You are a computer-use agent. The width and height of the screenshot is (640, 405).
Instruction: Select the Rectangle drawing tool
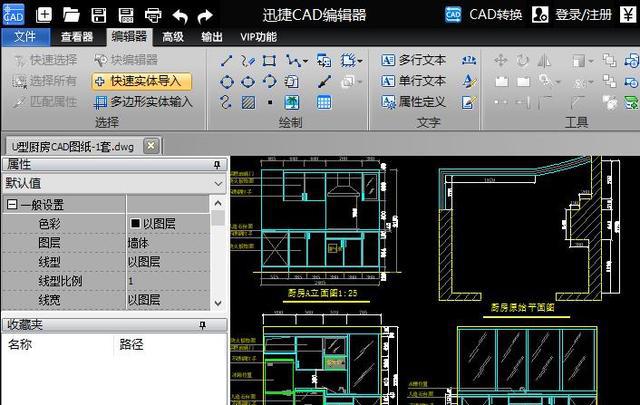269,61
